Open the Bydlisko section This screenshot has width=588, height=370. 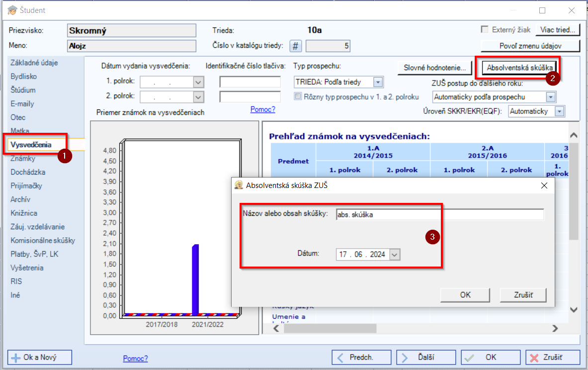[24, 76]
